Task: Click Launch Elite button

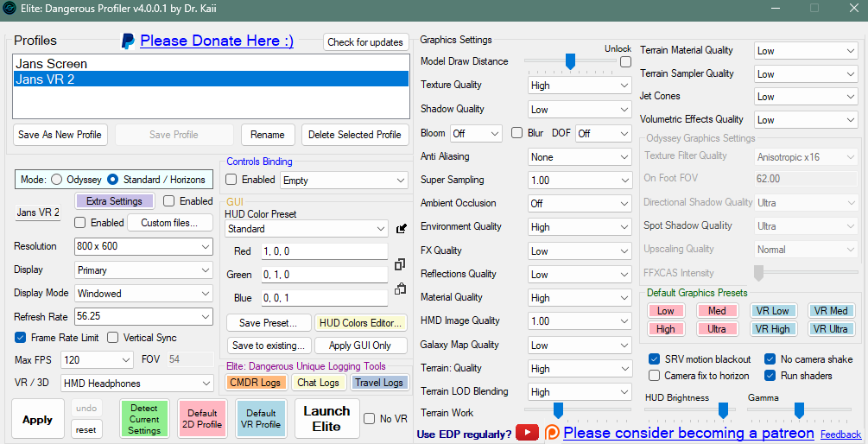Action: 326,419
